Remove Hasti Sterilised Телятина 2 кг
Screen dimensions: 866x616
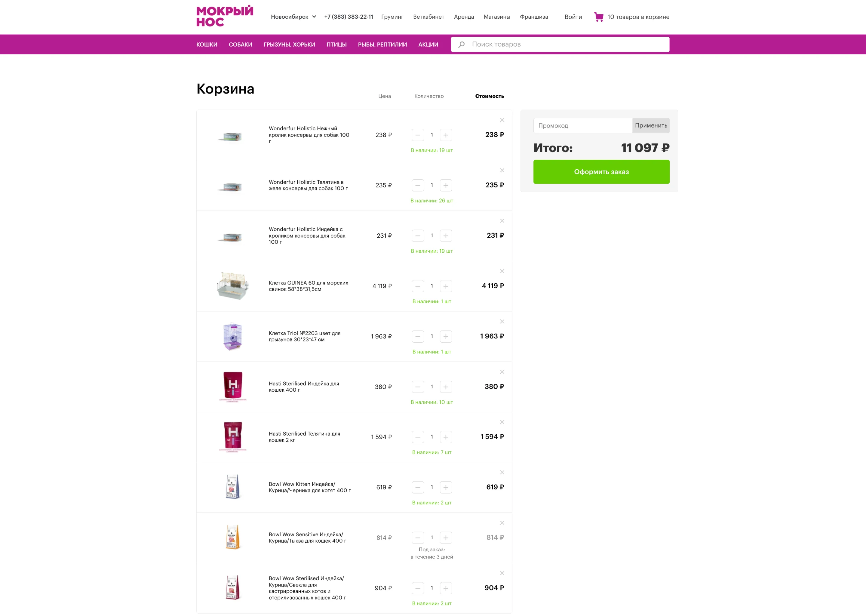[502, 422]
